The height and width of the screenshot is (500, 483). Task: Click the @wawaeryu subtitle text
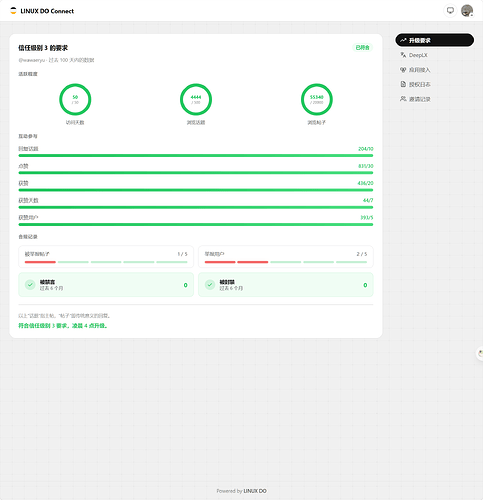click(x=56, y=60)
